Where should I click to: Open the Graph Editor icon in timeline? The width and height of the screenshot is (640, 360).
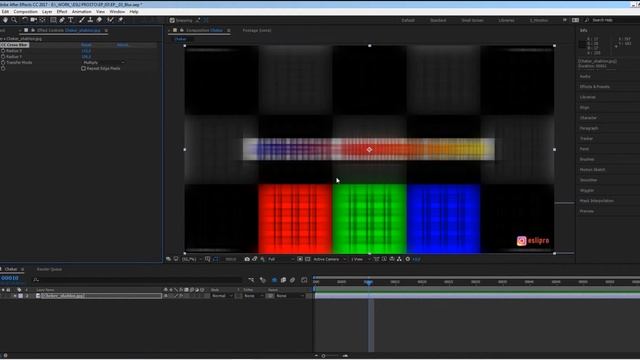point(304,280)
